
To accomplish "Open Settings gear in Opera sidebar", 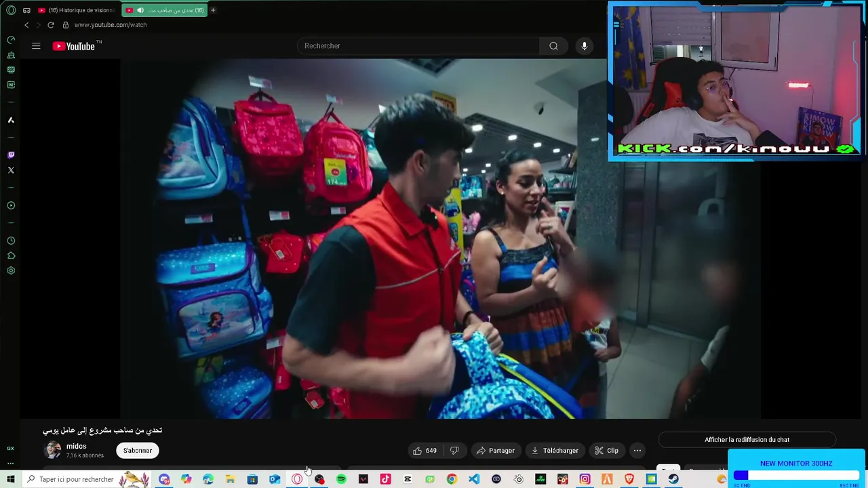I will click(x=11, y=270).
